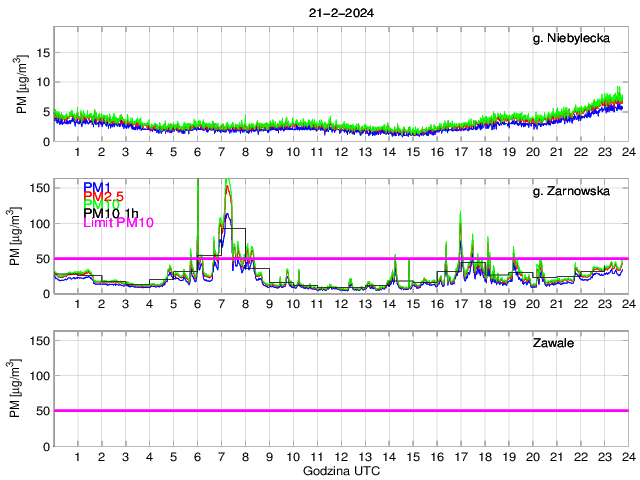Click hour 12 under the Niebylecka chart
The width and height of the screenshot is (640, 480).
point(341,152)
